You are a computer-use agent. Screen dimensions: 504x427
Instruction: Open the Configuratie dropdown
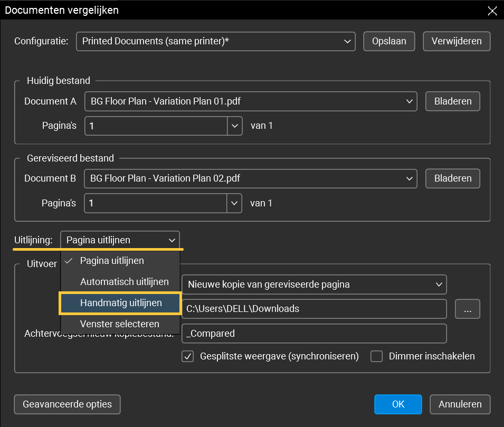(216, 41)
